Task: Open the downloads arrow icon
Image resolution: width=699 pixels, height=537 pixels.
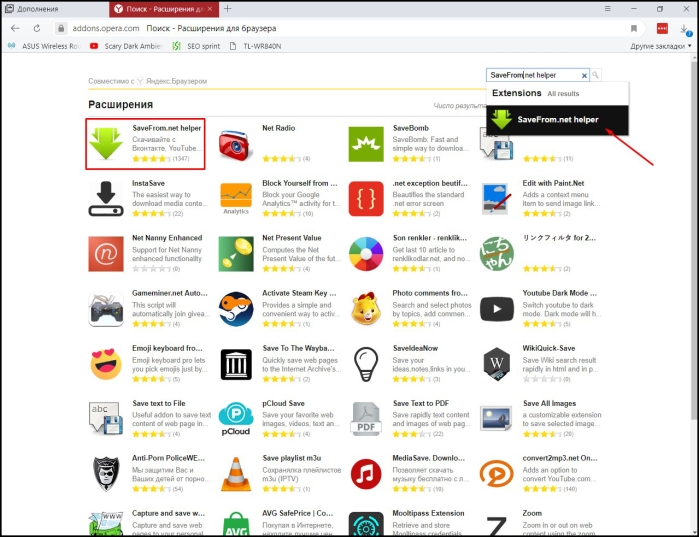Action: [685, 29]
